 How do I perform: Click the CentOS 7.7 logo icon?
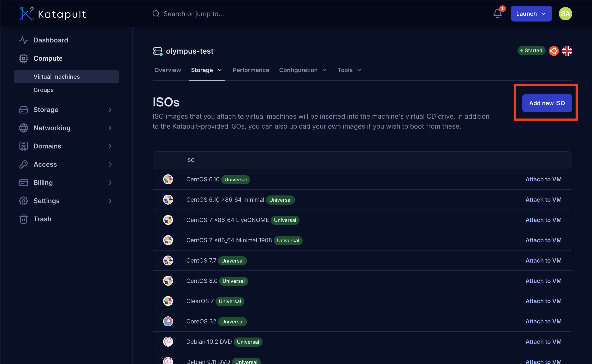click(x=168, y=260)
